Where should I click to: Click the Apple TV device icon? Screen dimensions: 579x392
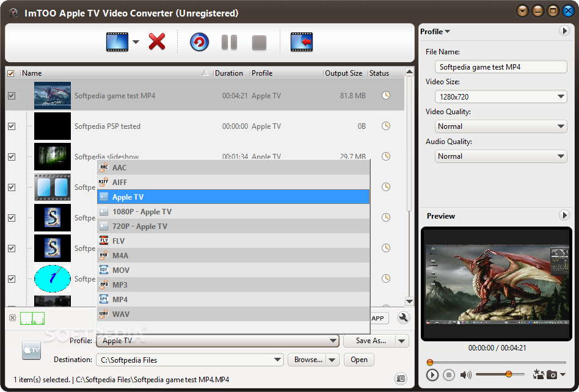click(x=31, y=349)
